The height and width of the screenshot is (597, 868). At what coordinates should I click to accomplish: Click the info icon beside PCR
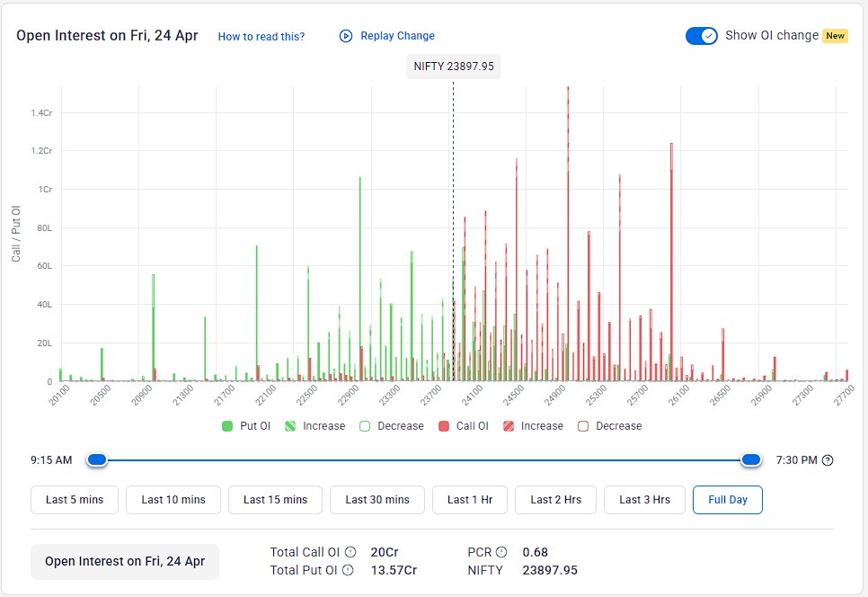pyautogui.click(x=500, y=552)
